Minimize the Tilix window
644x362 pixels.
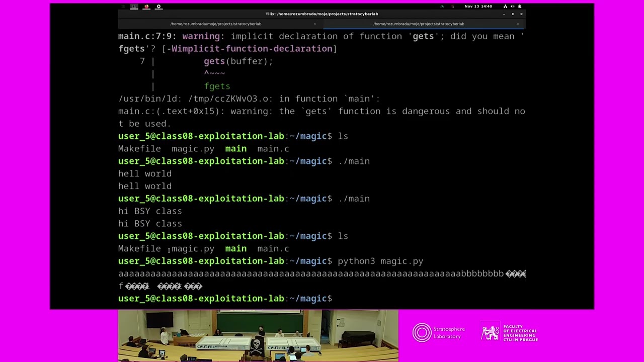(504, 14)
